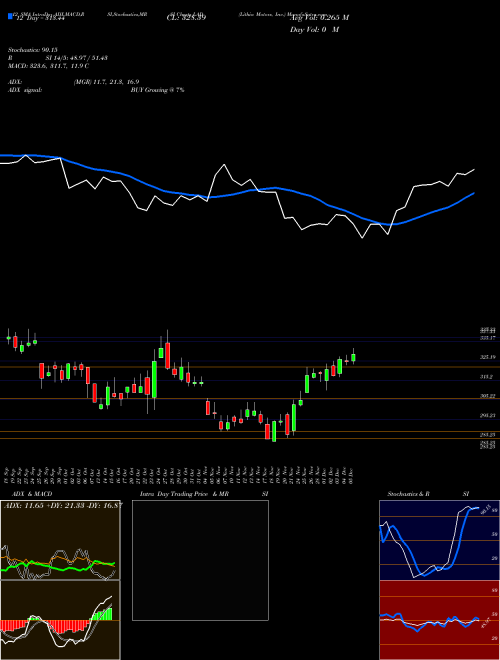Image resolution: width=500 pixels, height=660 pixels.
Task: Click the 'ADX: 11.65 +DY: 21.33 -DY: 16.87' header
Action: point(63,505)
